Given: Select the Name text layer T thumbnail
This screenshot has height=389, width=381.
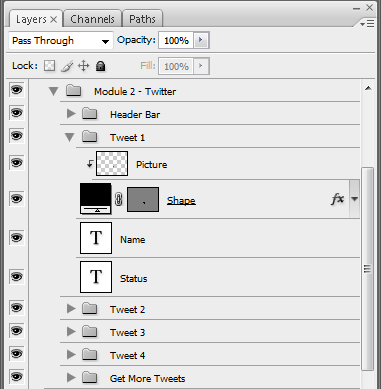Looking at the screenshot, I should 96,238.
